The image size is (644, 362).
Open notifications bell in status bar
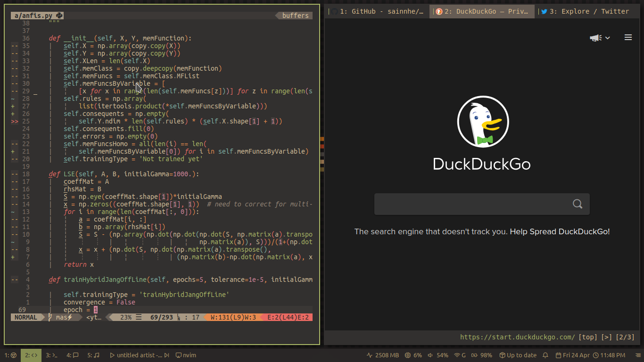pos(545,355)
